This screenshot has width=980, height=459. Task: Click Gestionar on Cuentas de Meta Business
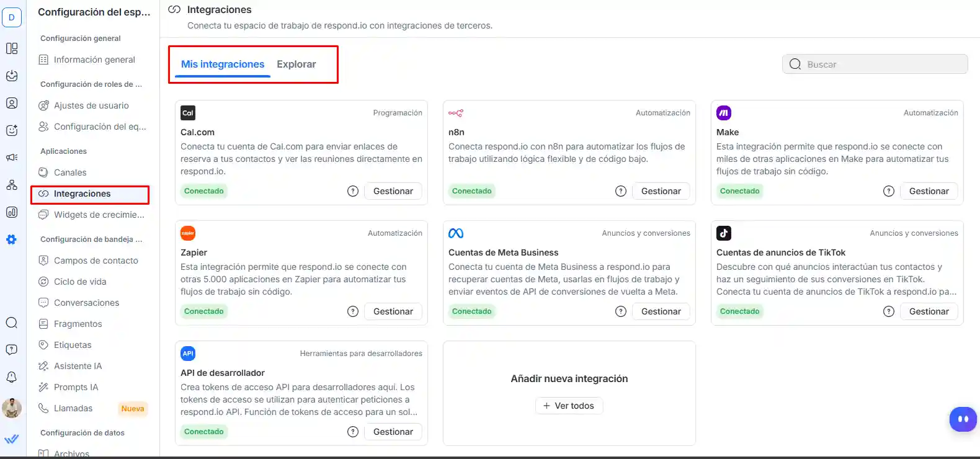pos(661,311)
